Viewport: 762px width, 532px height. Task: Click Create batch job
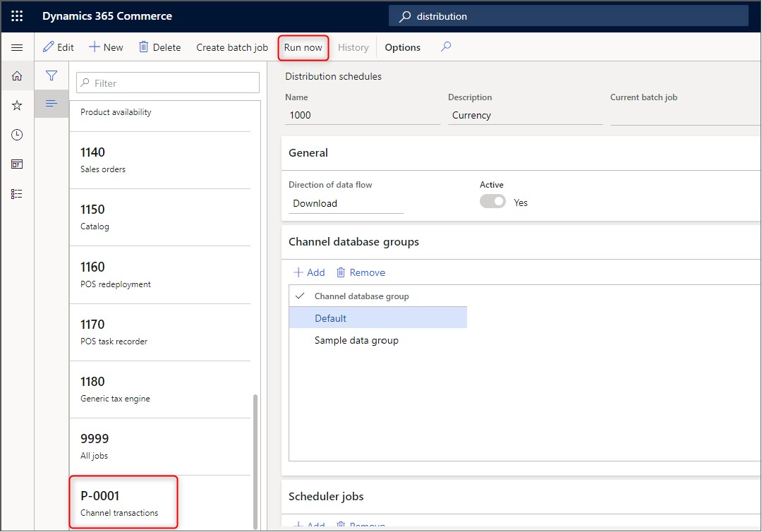[232, 47]
